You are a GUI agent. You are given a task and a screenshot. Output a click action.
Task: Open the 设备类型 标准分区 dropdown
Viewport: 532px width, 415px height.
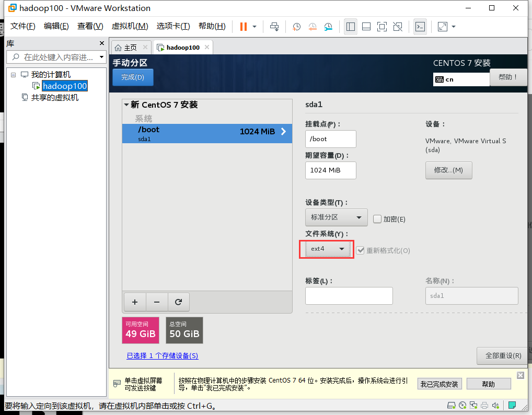(336, 217)
